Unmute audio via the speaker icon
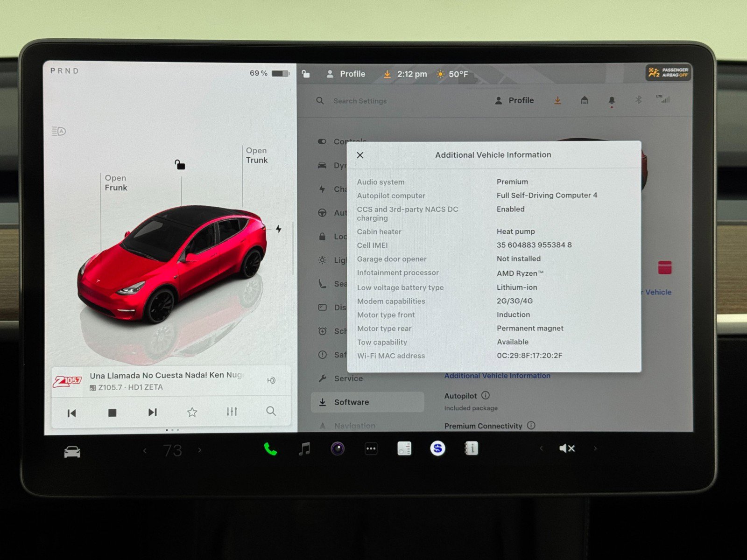 pos(567,448)
